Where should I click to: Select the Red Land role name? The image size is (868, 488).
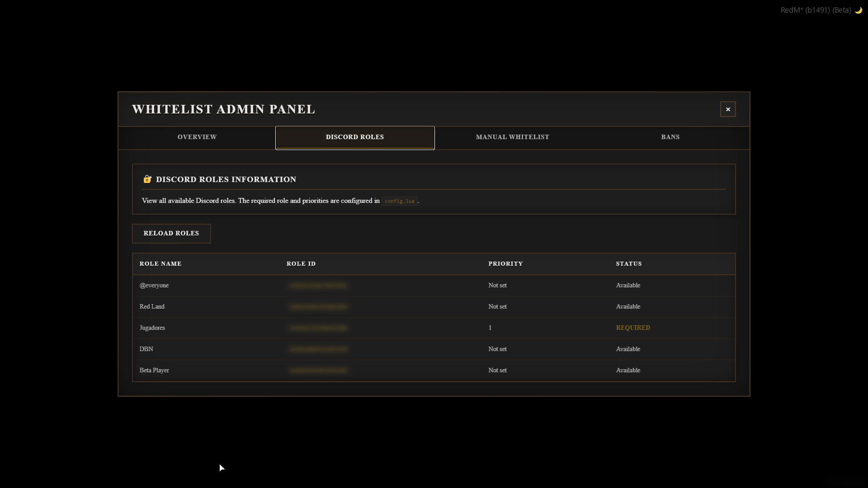pyautogui.click(x=152, y=307)
